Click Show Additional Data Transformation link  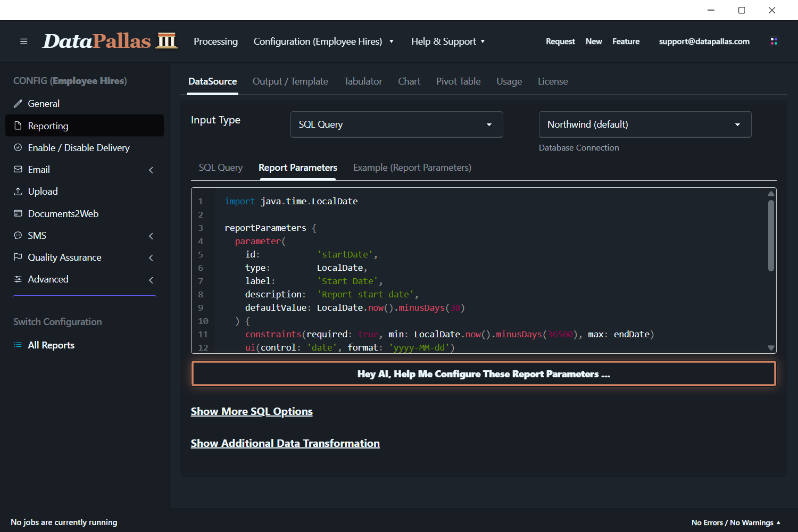pos(285,443)
